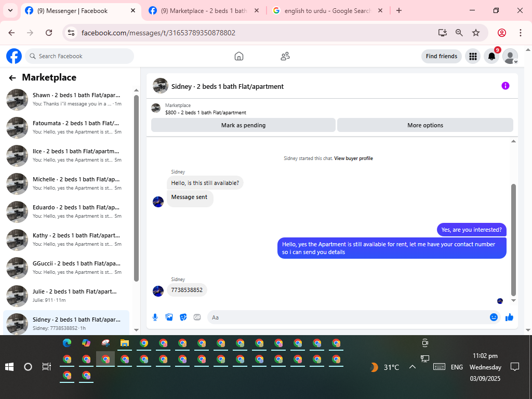Viewport: 532px width, 399px height.
Task: Open the Windows Start menu
Action: (x=9, y=367)
